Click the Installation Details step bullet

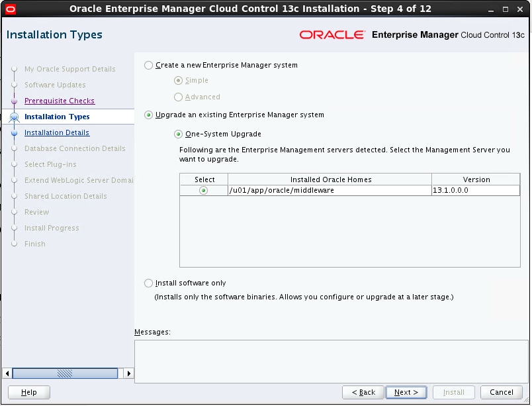[15, 133]
